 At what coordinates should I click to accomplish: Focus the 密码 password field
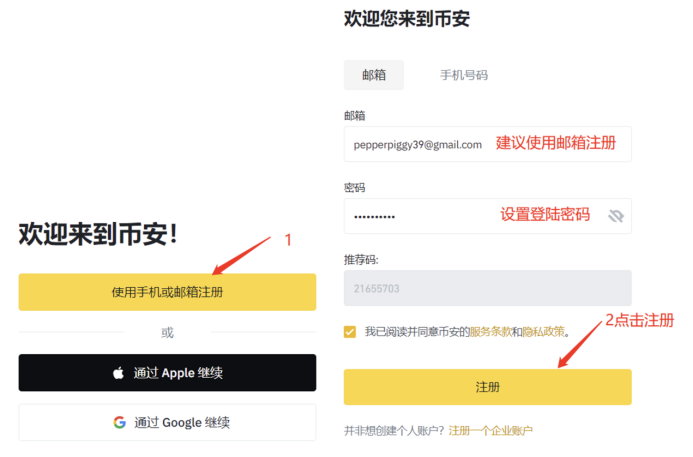pyautogui.click(x=487, y=216)
